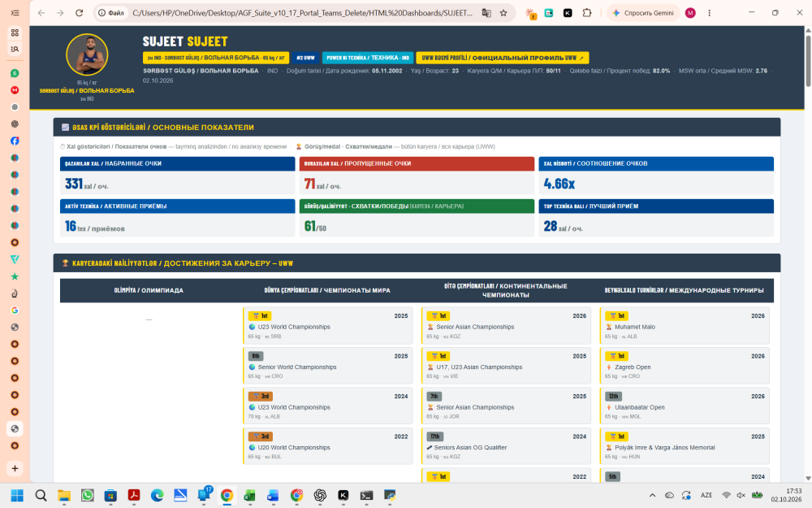Open Excel from the taskbar
The width and height of the screenshot is (812, 508).
tap(249, 496)
